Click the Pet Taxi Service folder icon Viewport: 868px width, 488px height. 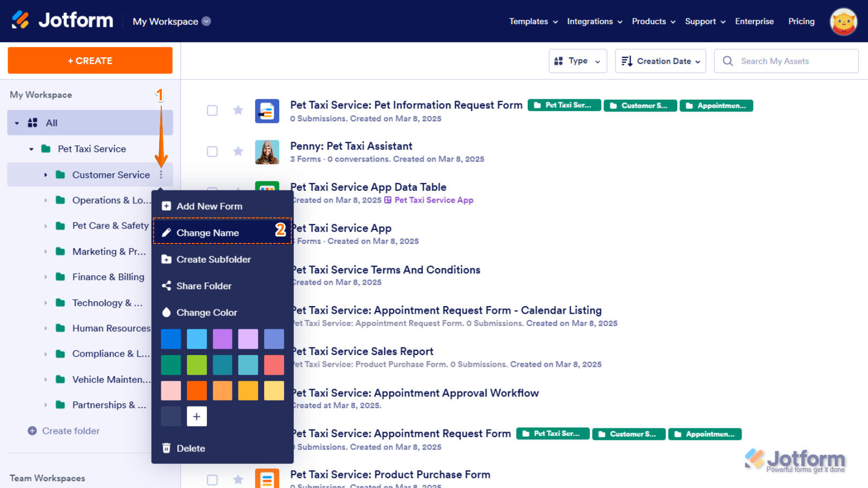46,149
